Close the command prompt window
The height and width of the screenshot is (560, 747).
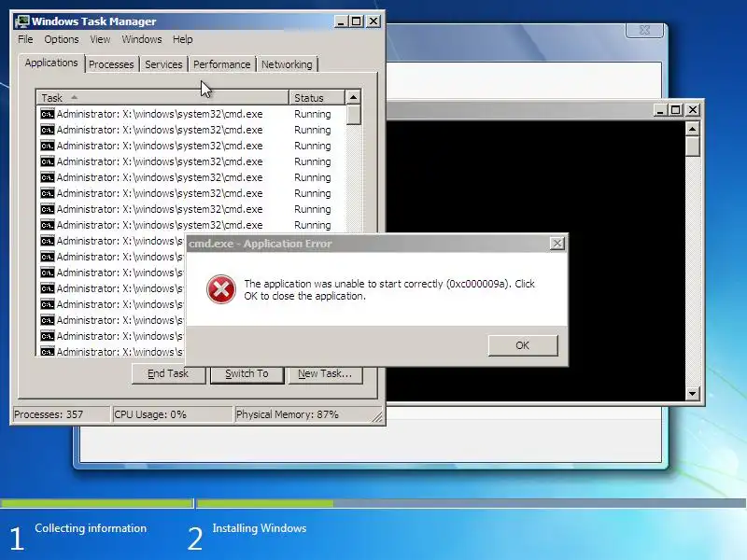click(x=693, y=110)
